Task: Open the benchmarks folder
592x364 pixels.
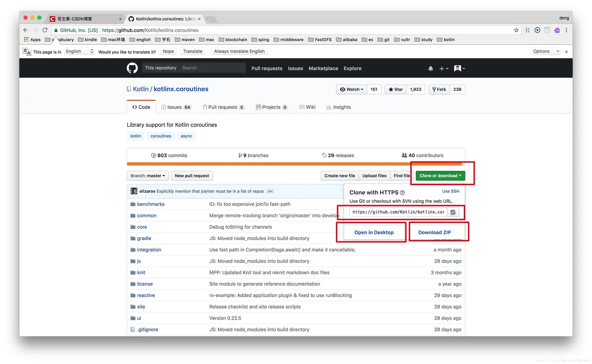Action: pos(151,204)
